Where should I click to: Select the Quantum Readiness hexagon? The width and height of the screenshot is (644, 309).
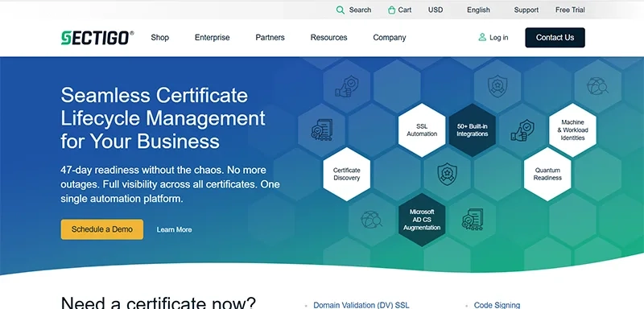547,174
